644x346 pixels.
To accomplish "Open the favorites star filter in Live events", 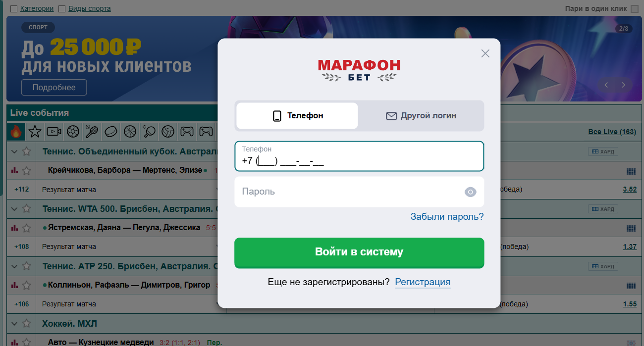I will pos(34,131).
